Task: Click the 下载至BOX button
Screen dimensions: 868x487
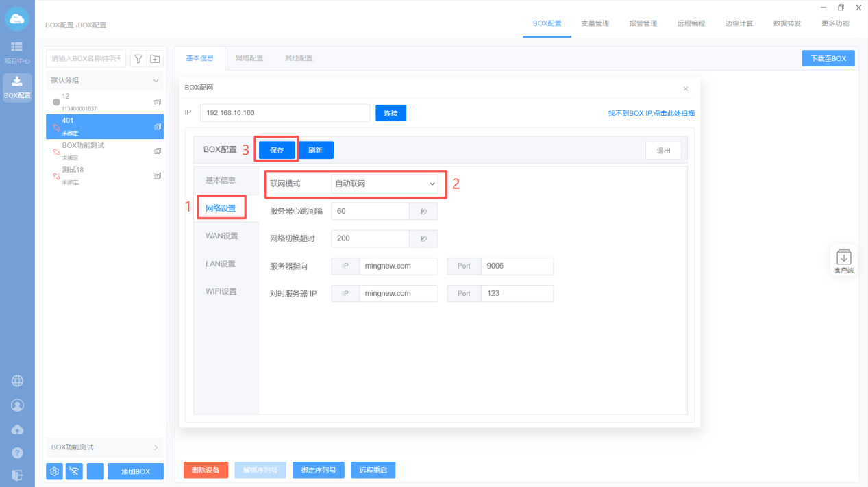Action: tap(828, 59)
